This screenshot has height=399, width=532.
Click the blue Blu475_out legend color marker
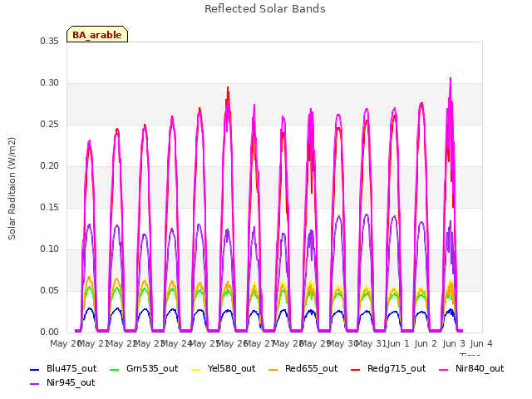[35, 369]
